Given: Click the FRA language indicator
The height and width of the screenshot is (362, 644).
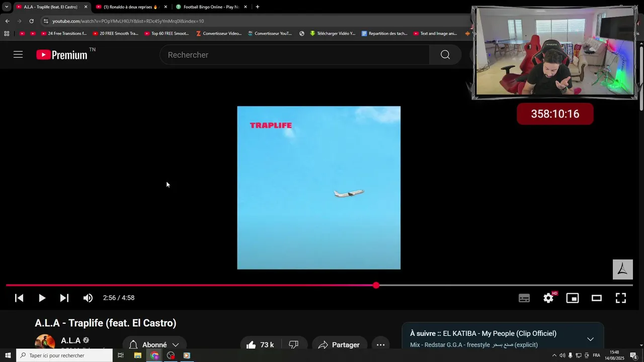Looking at the screenshot, I should pos(597,355).
